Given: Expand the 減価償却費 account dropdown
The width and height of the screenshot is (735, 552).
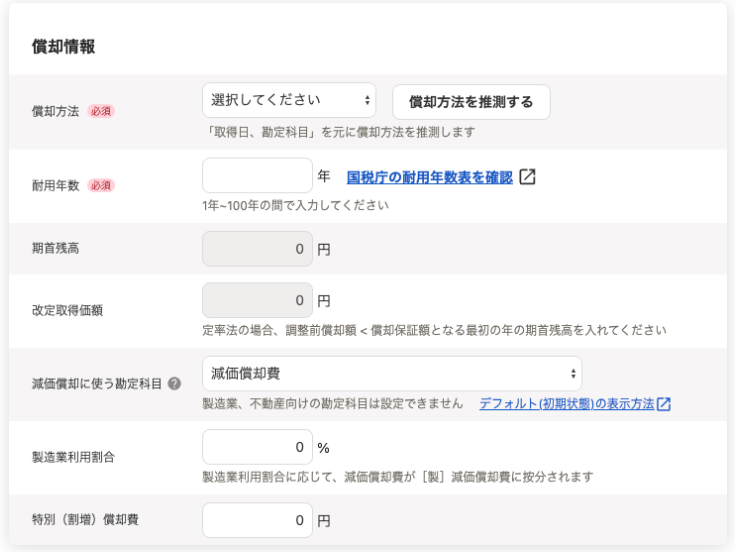Looking at the screenshot, I should pos(391,373).
